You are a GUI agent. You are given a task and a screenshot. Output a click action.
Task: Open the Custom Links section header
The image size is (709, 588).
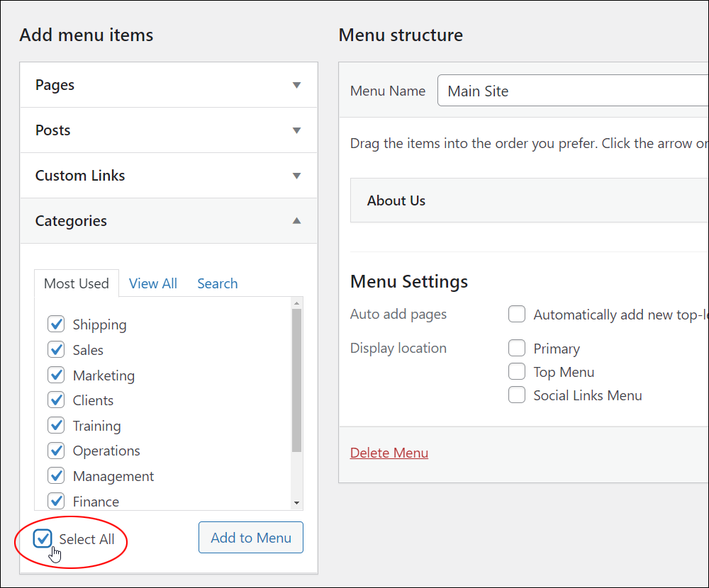169,176
